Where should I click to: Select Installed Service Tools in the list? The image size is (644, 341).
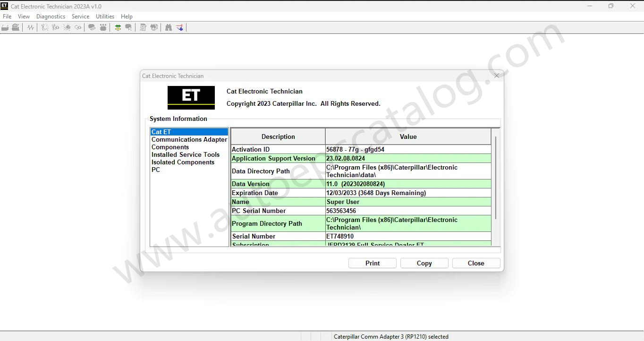click(189, 154)
